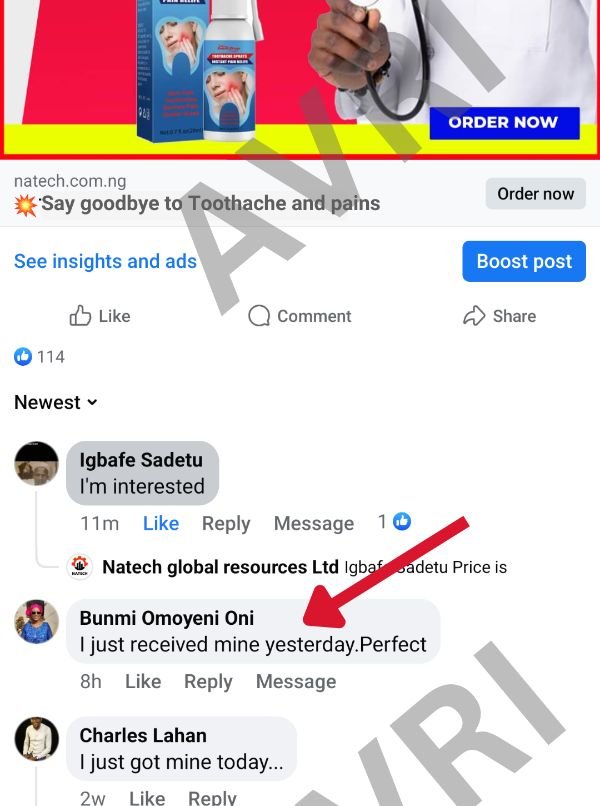The width and height of the screenshot is (600, 806).
Task: Message Igbafe Sadetu from comment actions
Action: [314, 523]
